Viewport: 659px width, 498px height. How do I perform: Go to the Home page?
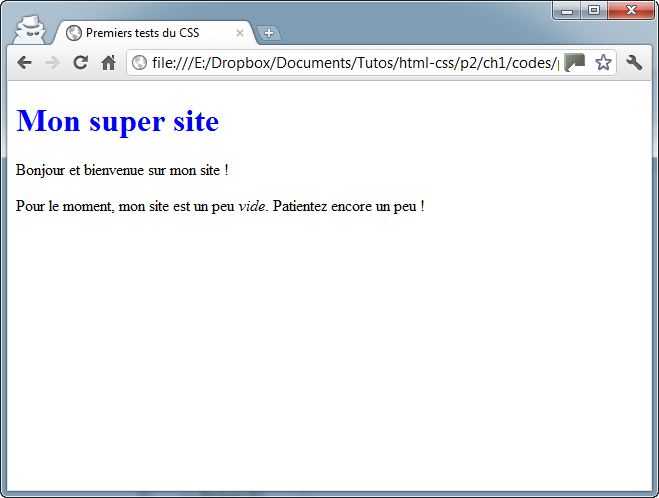click(x=109, y=62)
